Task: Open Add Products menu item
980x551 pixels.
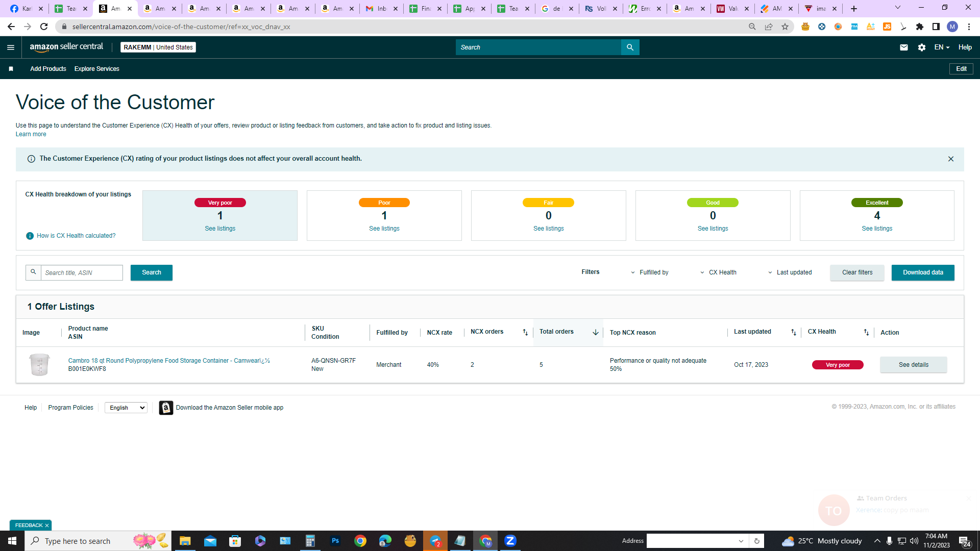Action: [x=48, y=69]
